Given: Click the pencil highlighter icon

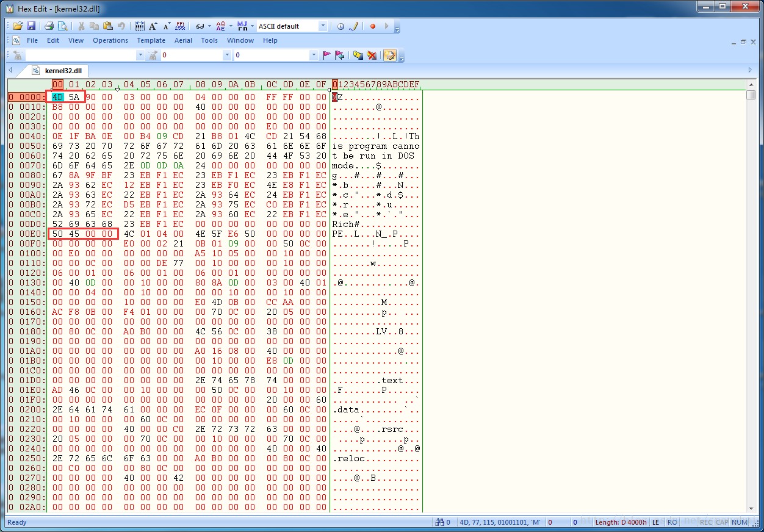Looking at the screenshot, I should click(x=353, y=26).
